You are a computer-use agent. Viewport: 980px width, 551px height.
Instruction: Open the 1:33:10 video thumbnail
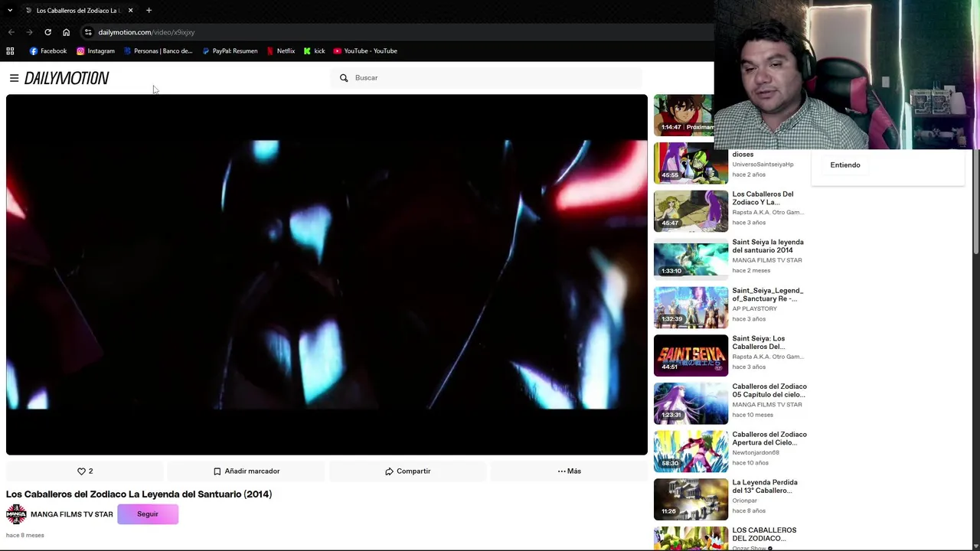[x=691, y=259]
